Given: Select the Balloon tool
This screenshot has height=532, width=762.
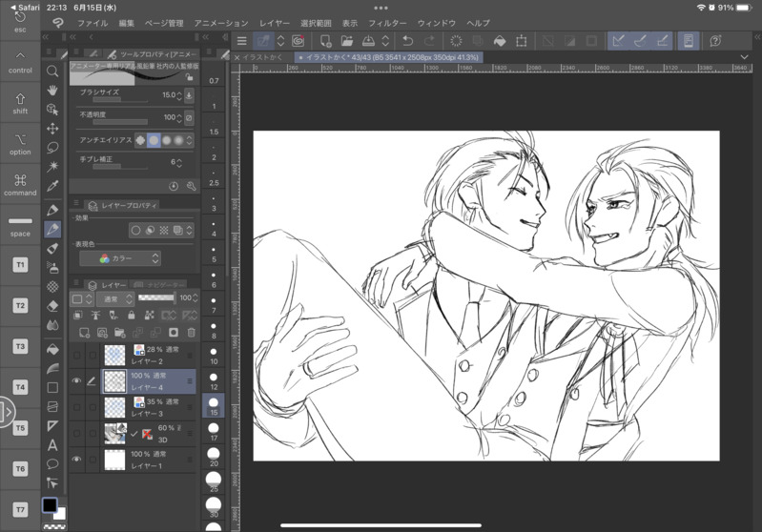Looking at the screenshot, I should point(52,464).
